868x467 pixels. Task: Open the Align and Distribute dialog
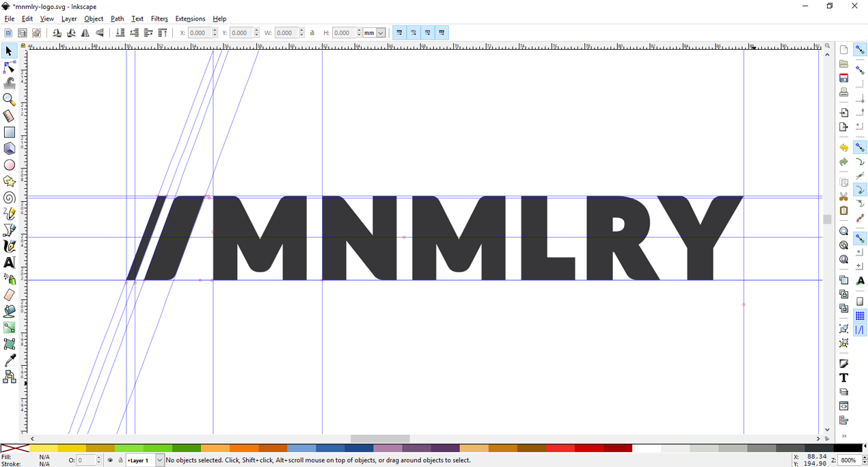tap(844, 421)
